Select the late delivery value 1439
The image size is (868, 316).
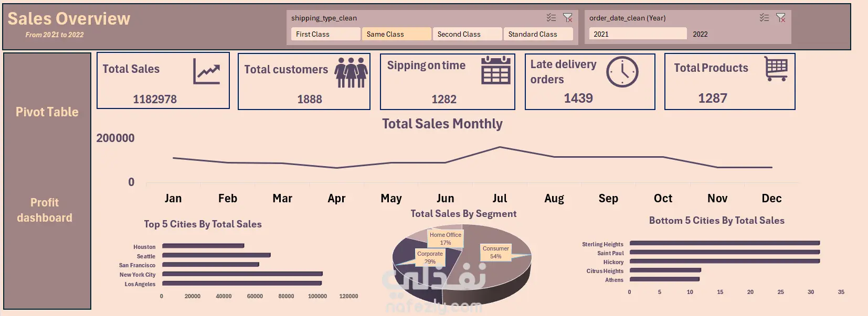pos(578,98)
